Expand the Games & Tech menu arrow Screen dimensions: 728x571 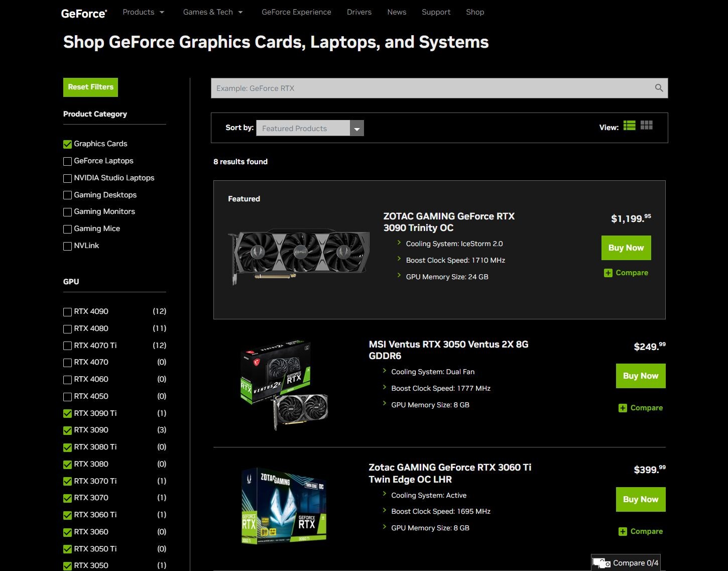click(x=240, y=13)
